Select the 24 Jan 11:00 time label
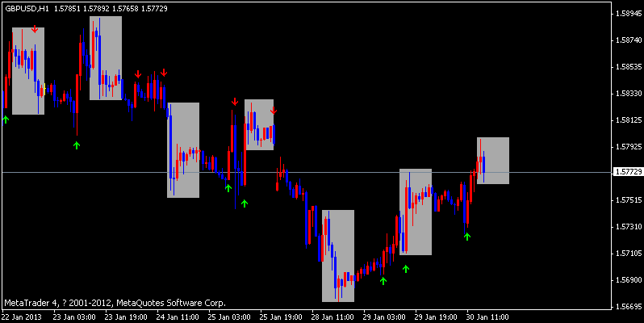 (x=178, y=317)
